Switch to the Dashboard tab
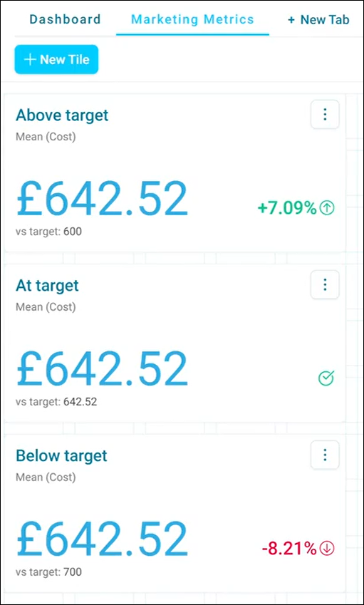 (x=65, y=19)
